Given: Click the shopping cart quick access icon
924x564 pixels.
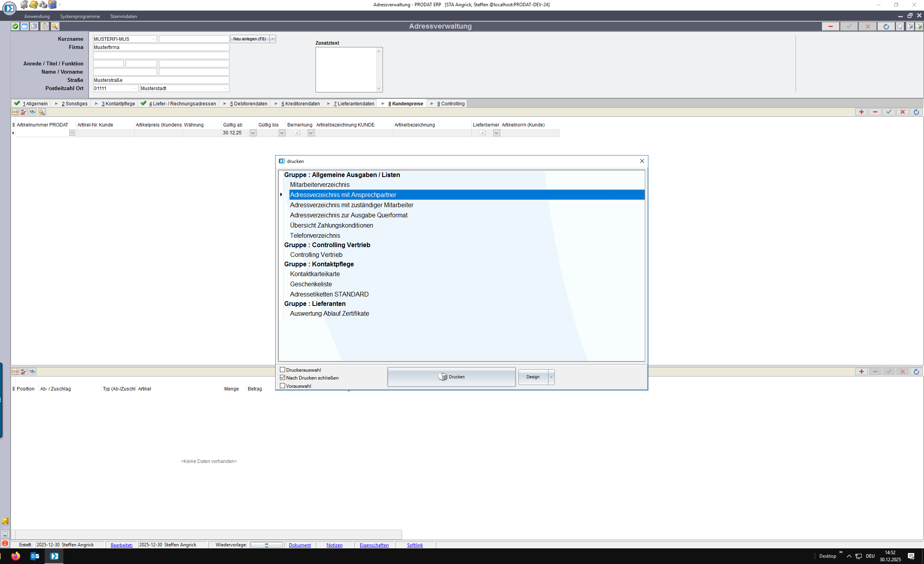Looking at the screenshot, I should [24, 5].
